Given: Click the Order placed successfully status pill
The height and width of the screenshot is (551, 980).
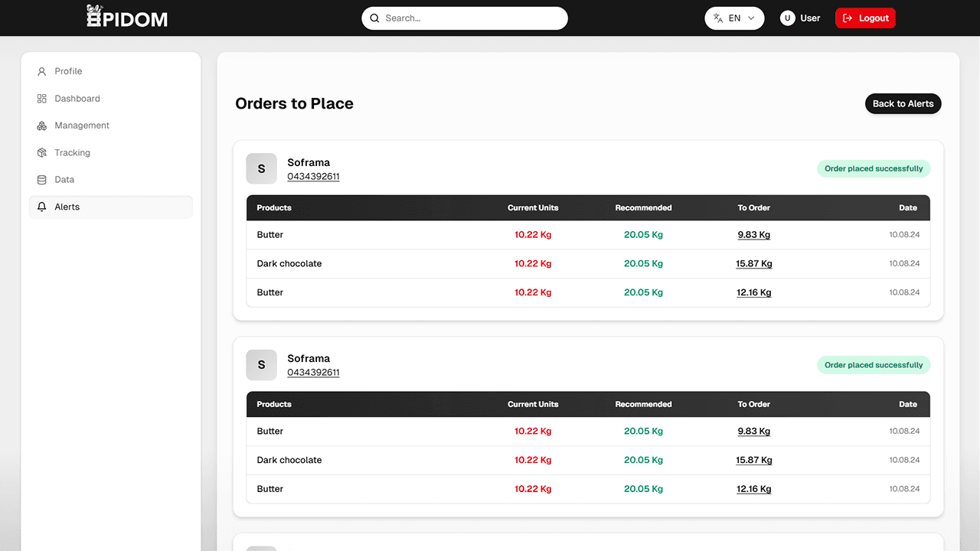Looking at the screenshot, I should tap(874, 168).
